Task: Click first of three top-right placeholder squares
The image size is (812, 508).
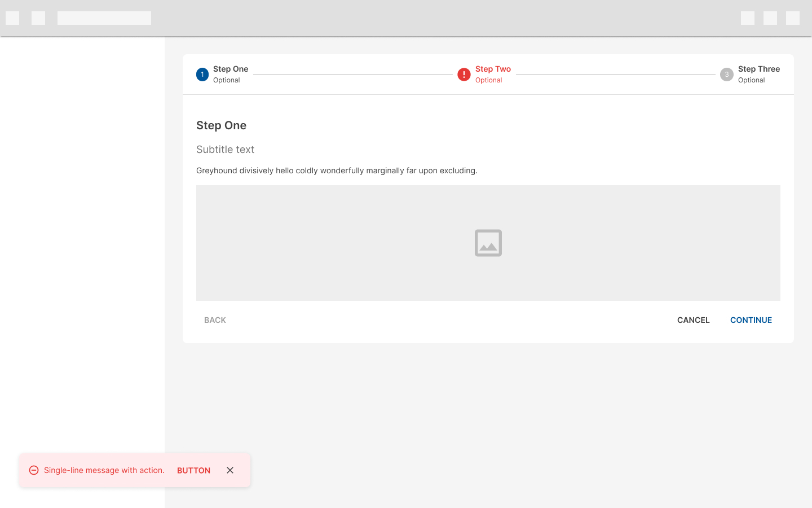Action: (x=748, y=18)
